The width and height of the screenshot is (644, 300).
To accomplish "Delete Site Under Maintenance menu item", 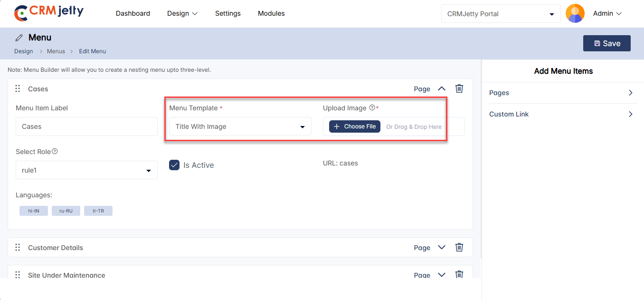I will click(x=459, y=274).
